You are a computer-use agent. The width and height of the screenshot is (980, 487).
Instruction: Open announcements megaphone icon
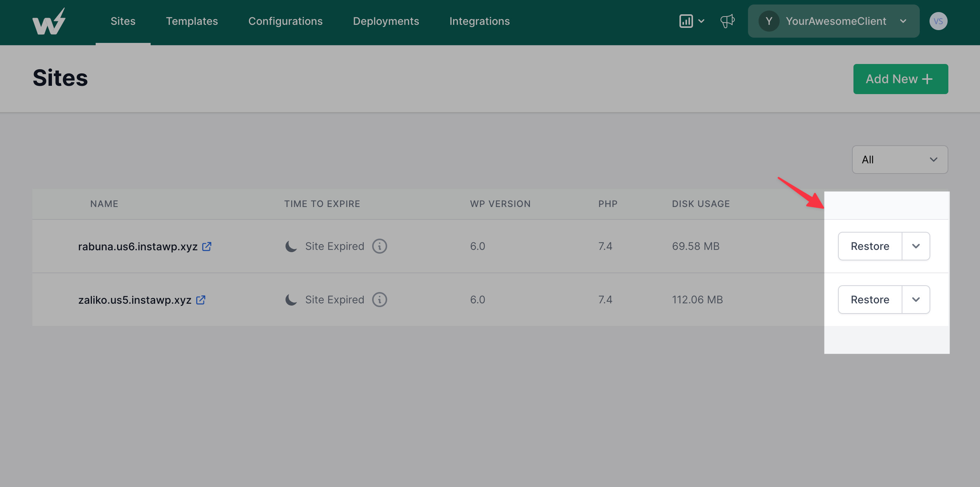click(727, 21)
